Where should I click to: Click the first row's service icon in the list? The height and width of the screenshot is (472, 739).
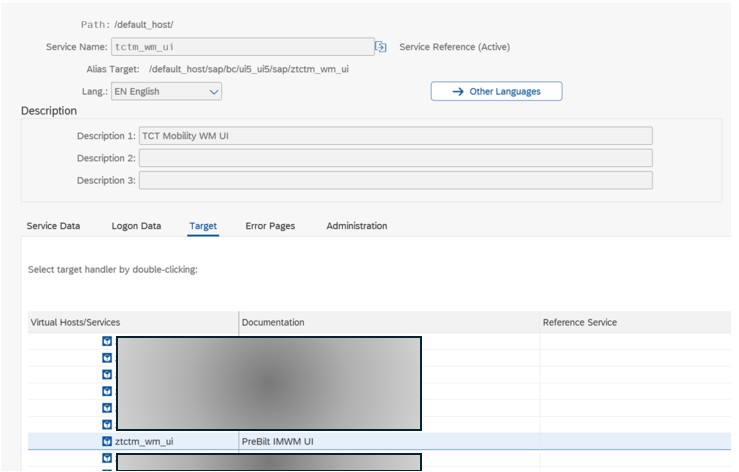(107, 341)
